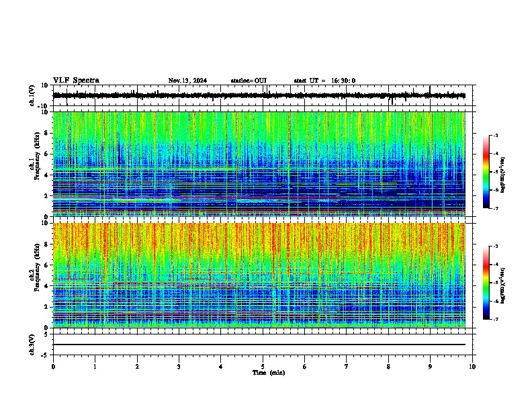
Task: Click the '-4' label on ch.2 color bar
Action: (495, 264)
